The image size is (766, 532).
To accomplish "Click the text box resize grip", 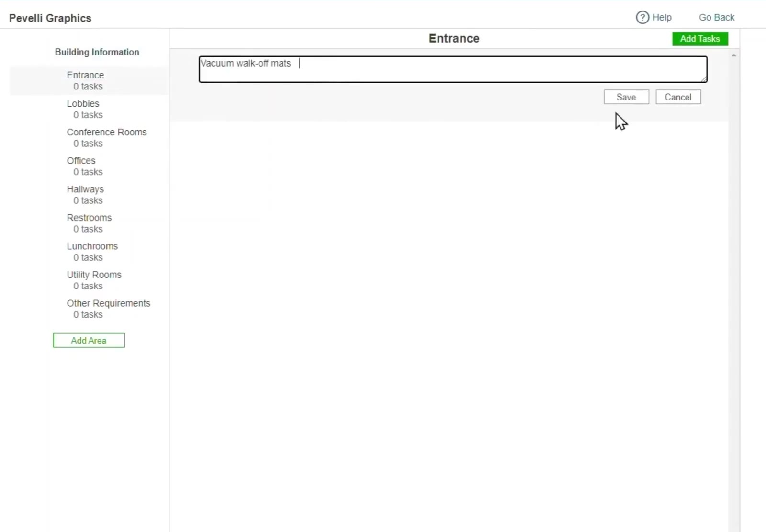I will pyautogui.click(x=704, y=79).
